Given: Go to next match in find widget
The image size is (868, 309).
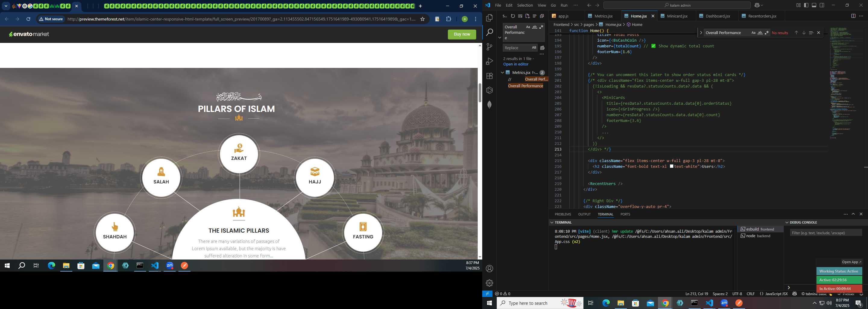Looking at the screenshot, I should click(x=804, y=33).
